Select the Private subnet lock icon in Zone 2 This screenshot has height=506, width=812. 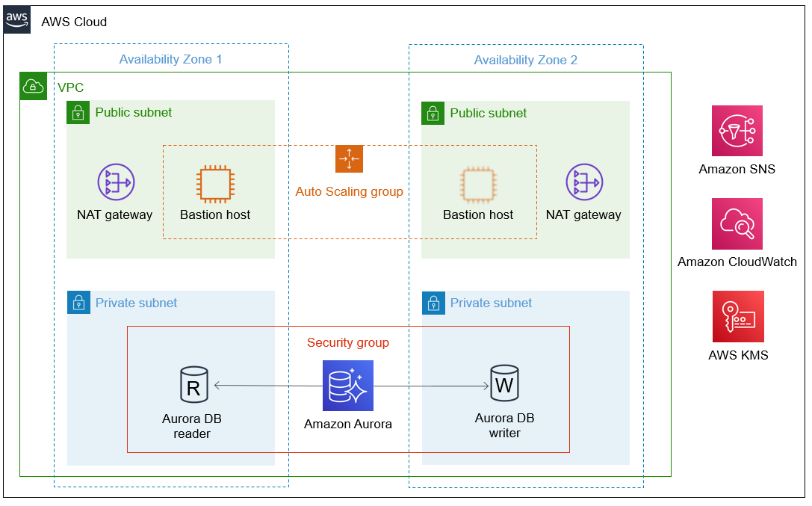(433, 303)
